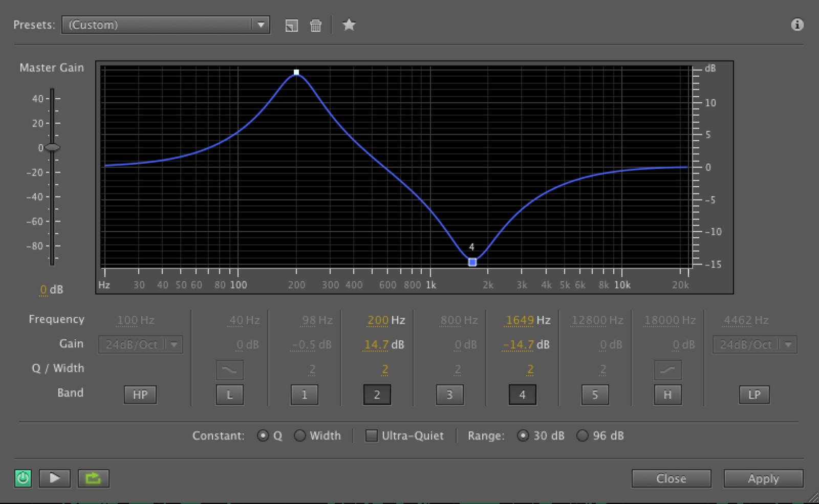Set Constant to Width

301,435
